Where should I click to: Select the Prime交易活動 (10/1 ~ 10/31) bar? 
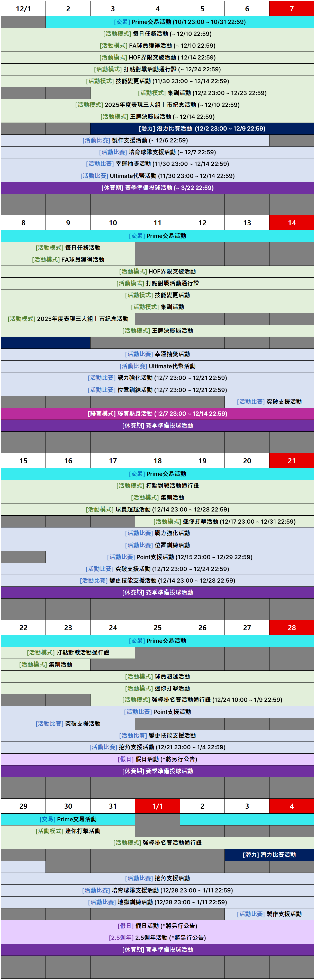(x=180, y=22)
